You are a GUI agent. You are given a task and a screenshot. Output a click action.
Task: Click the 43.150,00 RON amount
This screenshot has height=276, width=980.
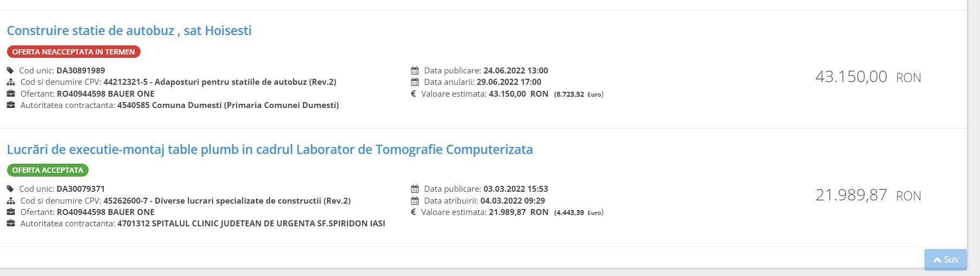[x=868, y=77]
